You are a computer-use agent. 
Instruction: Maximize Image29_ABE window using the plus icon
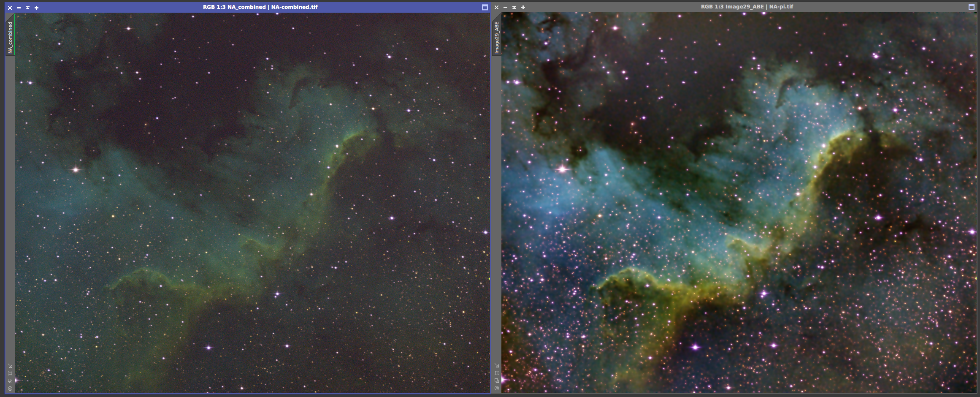pos(523,7)
